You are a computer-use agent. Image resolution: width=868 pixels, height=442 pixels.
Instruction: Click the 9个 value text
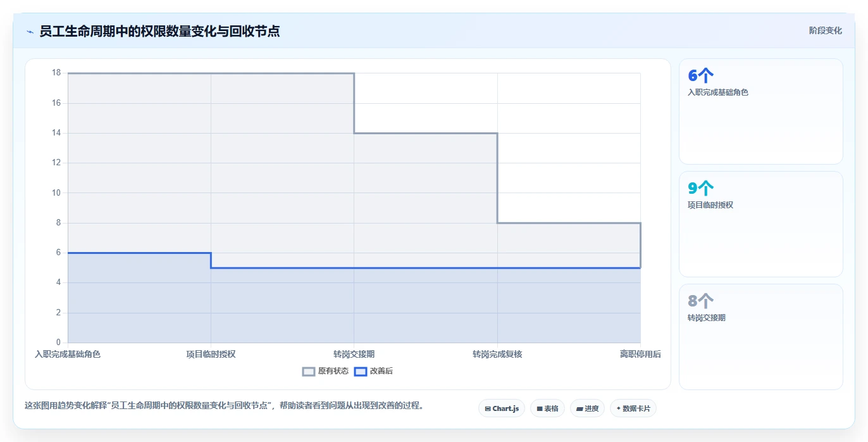tap(700, 189)
